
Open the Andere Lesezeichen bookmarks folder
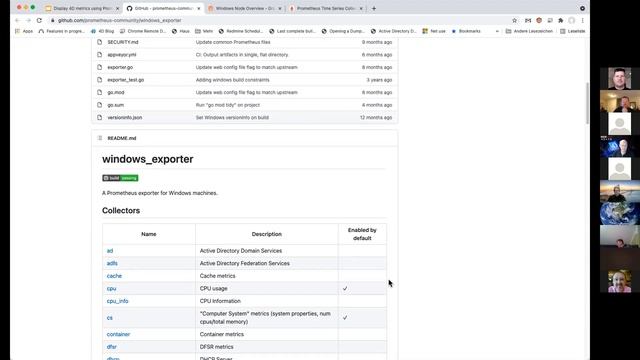(x=529, y=31)
